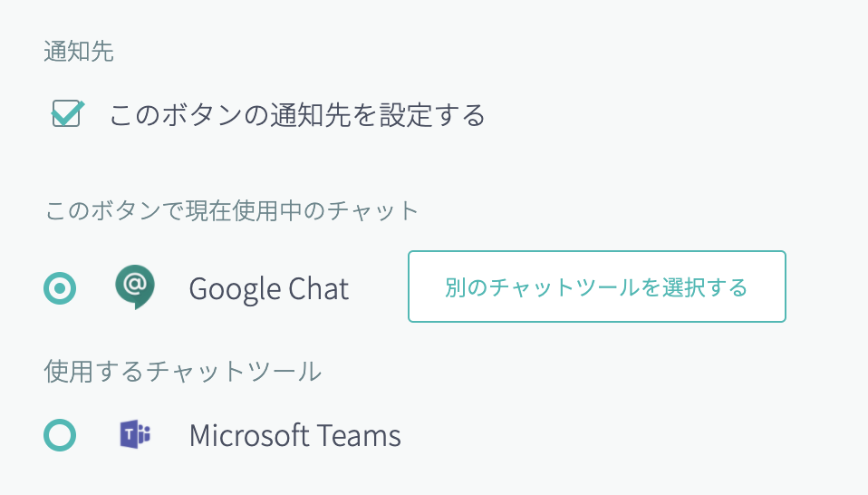Click the 別のチャットツールを選択する button
The height and width of the screenshot is (495, 868).
597,286
